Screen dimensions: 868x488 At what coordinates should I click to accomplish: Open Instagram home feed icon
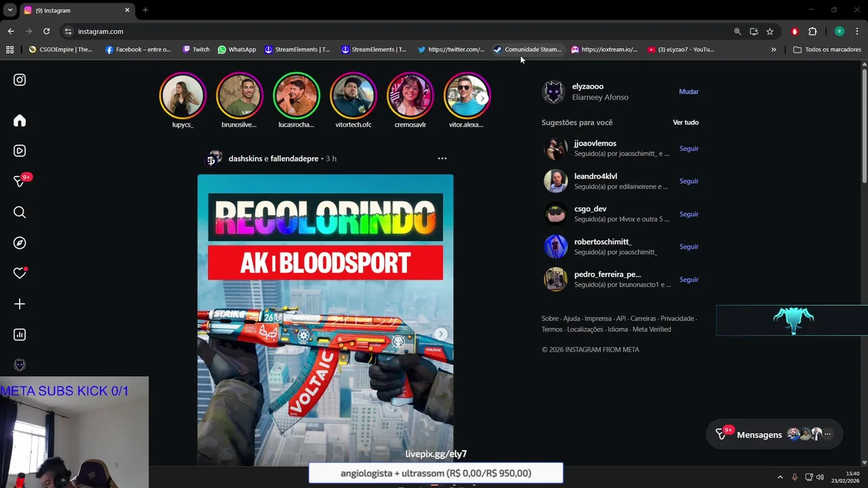pyautogui.click(x=20, y=121)
